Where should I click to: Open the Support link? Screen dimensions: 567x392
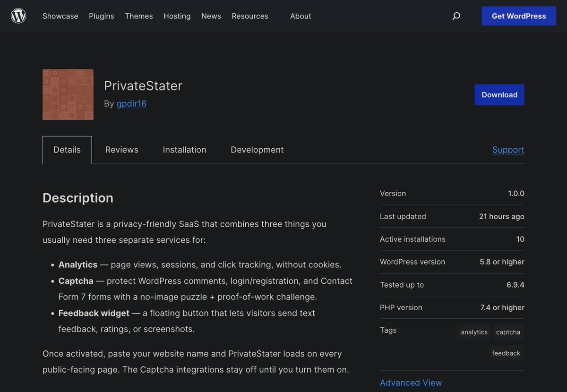pos(508,150)
